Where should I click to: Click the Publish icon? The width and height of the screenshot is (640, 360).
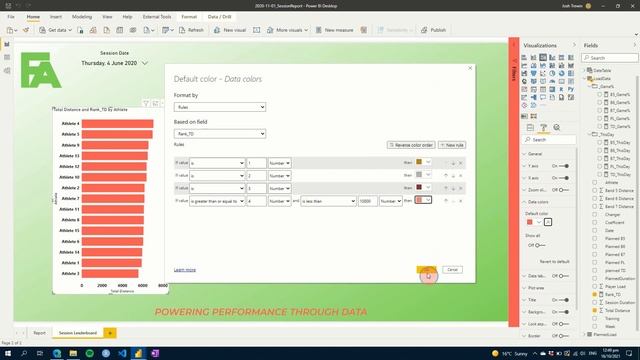(424, 30)
